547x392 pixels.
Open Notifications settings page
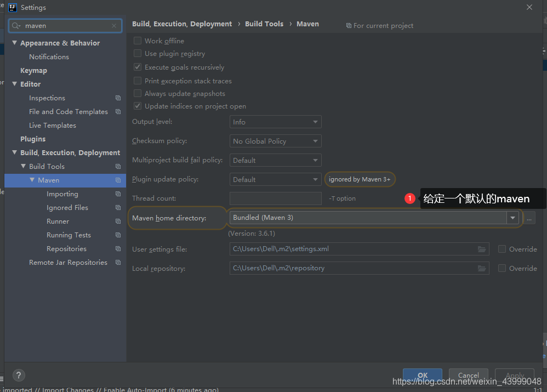tap(49, 57)
